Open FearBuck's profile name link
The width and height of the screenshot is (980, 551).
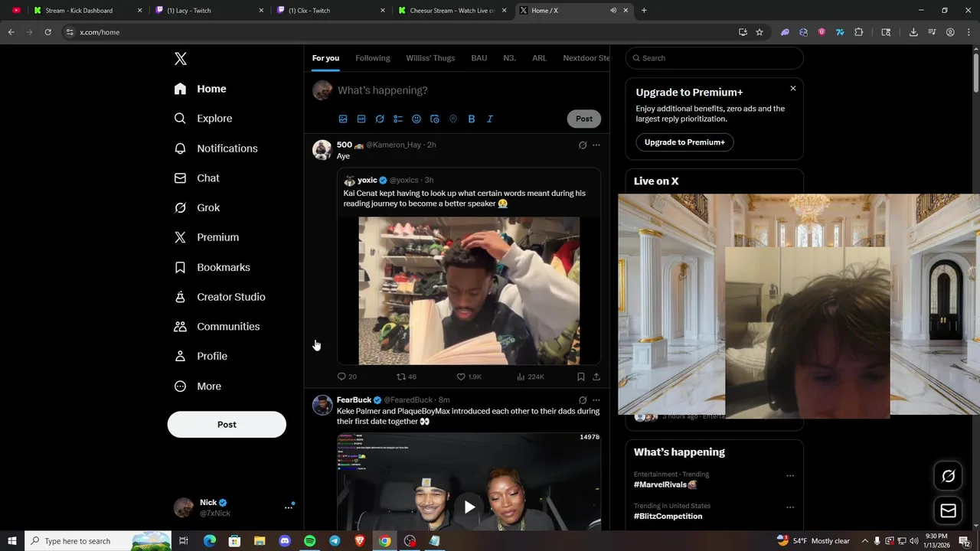354,400
